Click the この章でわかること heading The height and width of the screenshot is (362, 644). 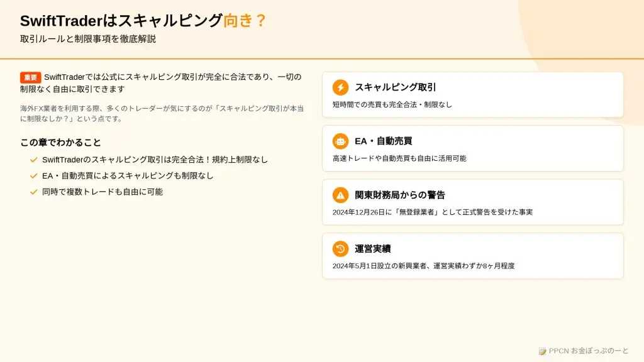coord(60,143)
